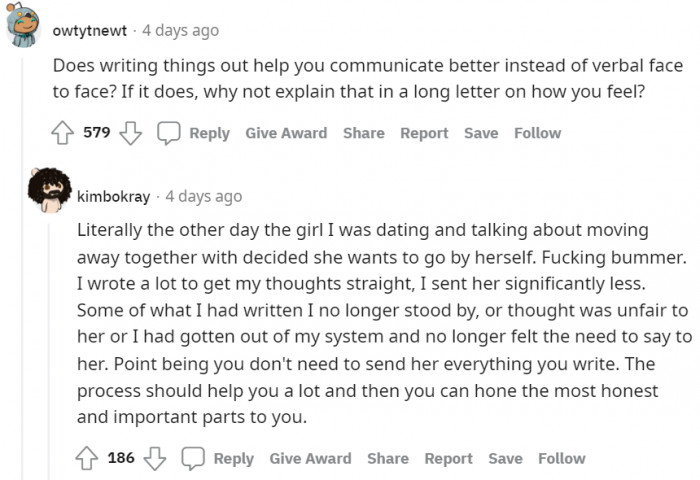Image resolution: width=700 pixels, height=480 pixels.
Task: Downvote owtytnewt's comment
Action: (x=129, y=133)
